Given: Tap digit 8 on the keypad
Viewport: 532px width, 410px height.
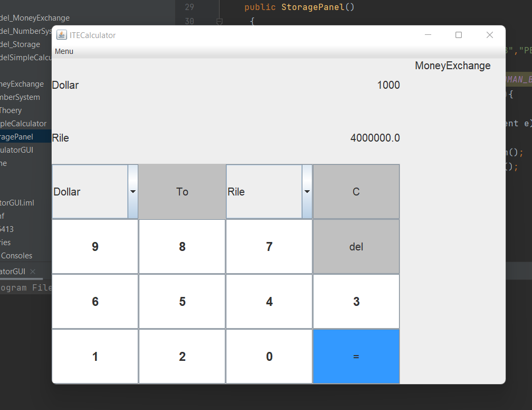Looking at the screenshot, I should point(182,247).
